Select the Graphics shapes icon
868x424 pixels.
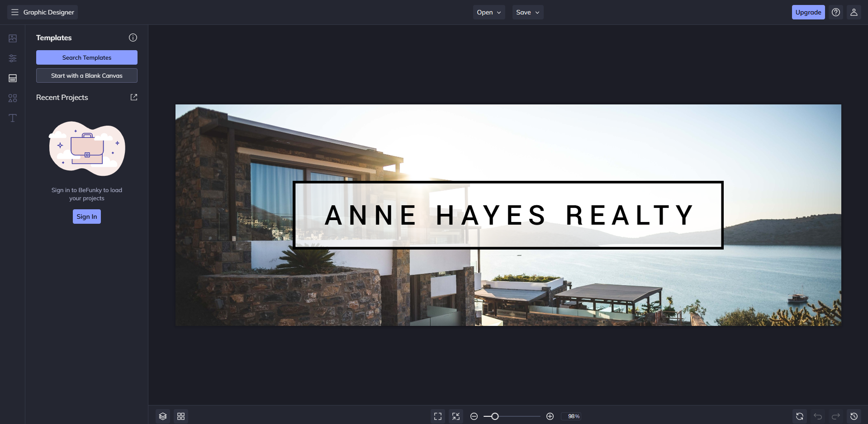pos(13,98)
